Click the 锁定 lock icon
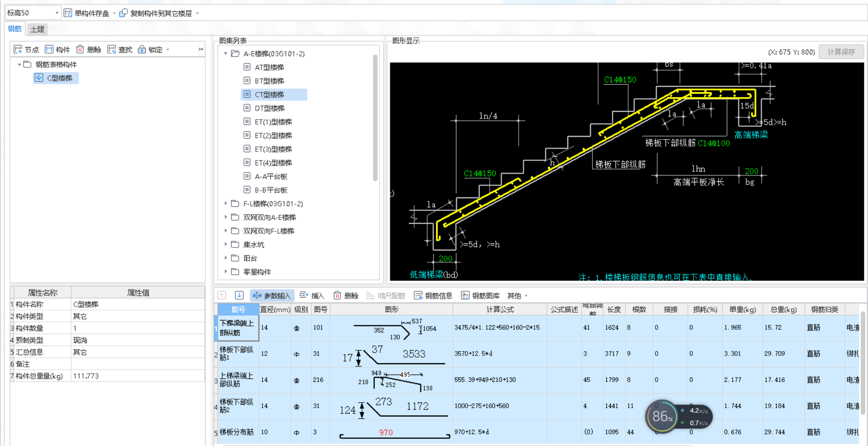Viewport: 868px width, 446px height. coord(142,49)
